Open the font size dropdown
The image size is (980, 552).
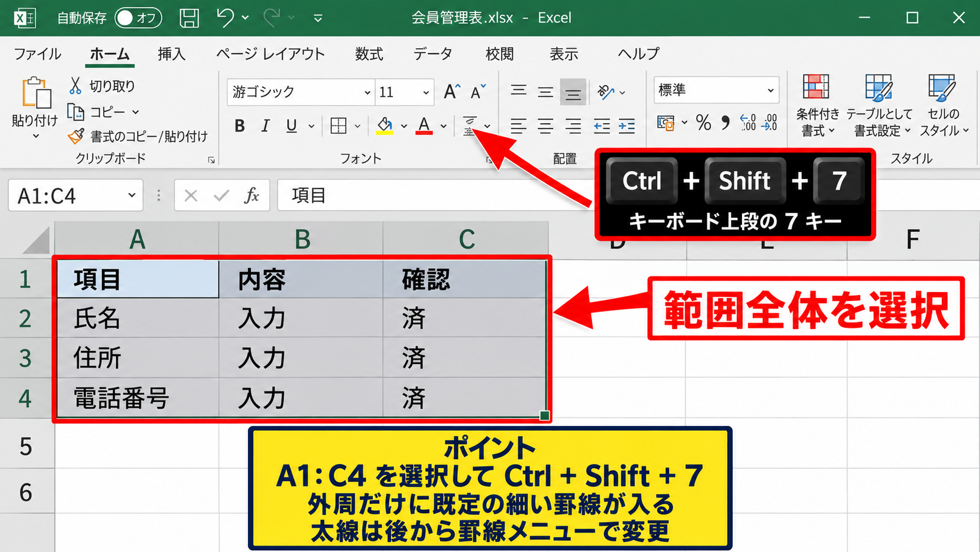click(x=426, y=92)
